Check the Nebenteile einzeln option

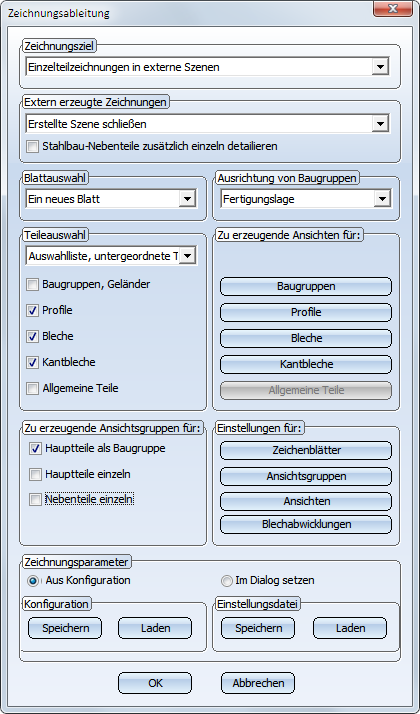[x=35, y=500]
